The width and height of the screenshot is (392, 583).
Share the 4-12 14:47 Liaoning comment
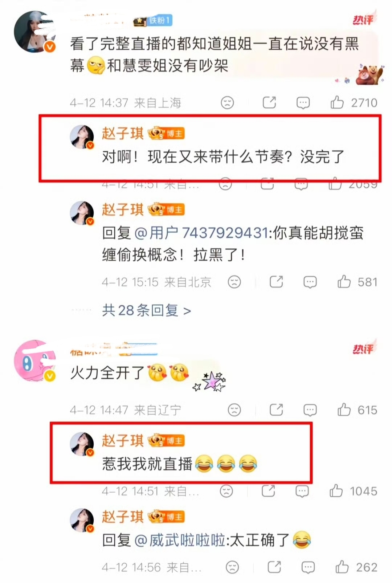(276, 410)
